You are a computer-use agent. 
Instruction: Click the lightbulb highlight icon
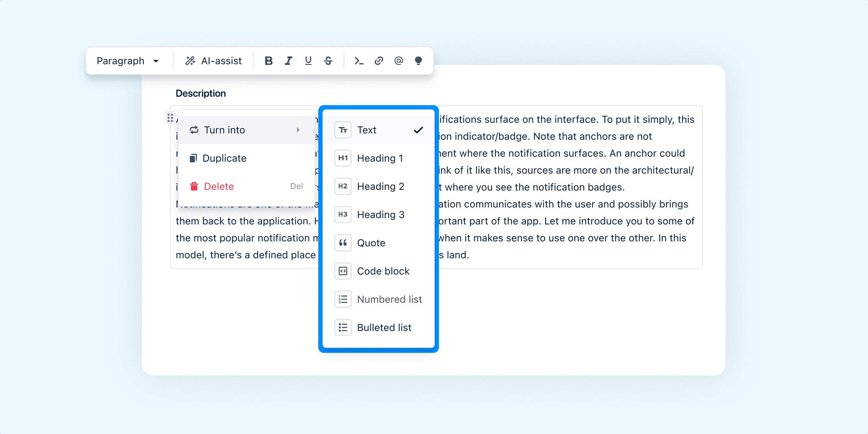point(418,61)
